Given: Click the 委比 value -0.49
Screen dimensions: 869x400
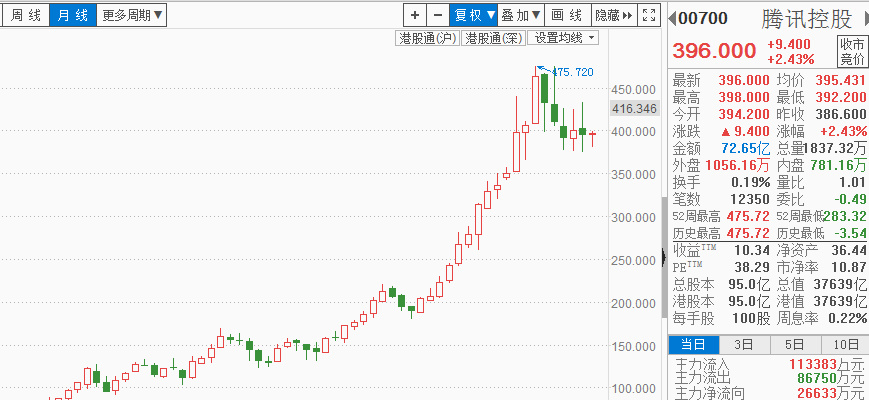Looking at the screenshot, I should point(853,199).
